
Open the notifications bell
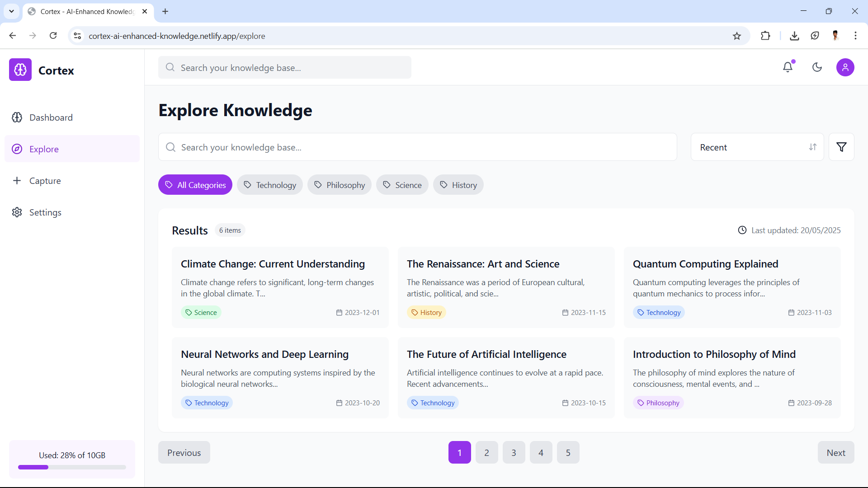788,67
